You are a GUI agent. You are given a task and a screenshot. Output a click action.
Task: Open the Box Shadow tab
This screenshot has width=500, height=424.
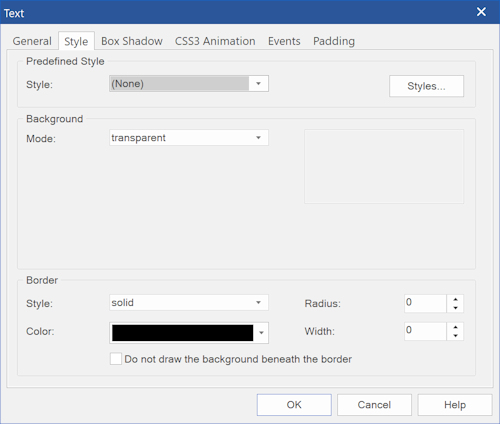(x=132, y=41)
